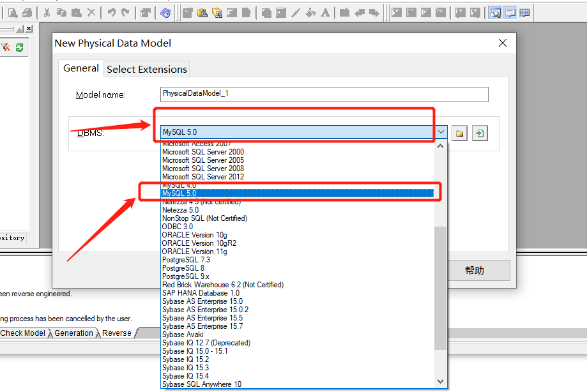Click the text 'A' tool icon in toolbar

(x=326, y=12)
